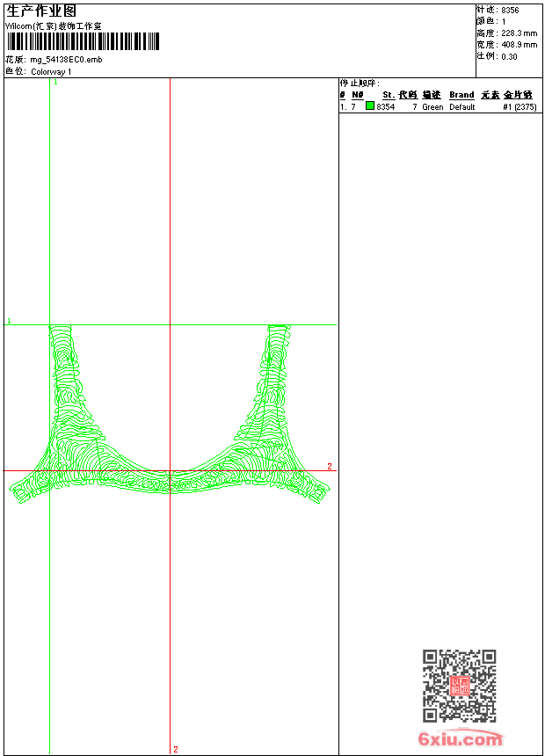545x756 pixels.
Task: Click the 生产作业图 title heading
Action: pyautogui.click(x=41, y=11)
